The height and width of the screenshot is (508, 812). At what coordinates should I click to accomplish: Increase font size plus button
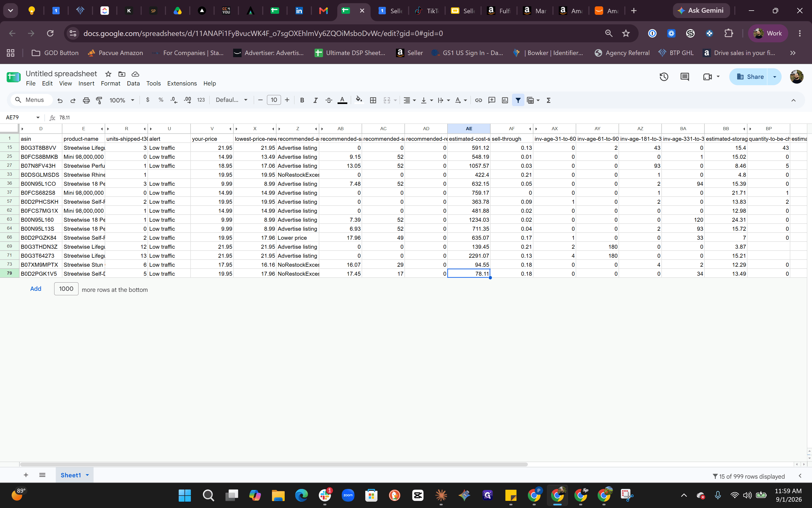pyautogui.click(x=287, y=100)
